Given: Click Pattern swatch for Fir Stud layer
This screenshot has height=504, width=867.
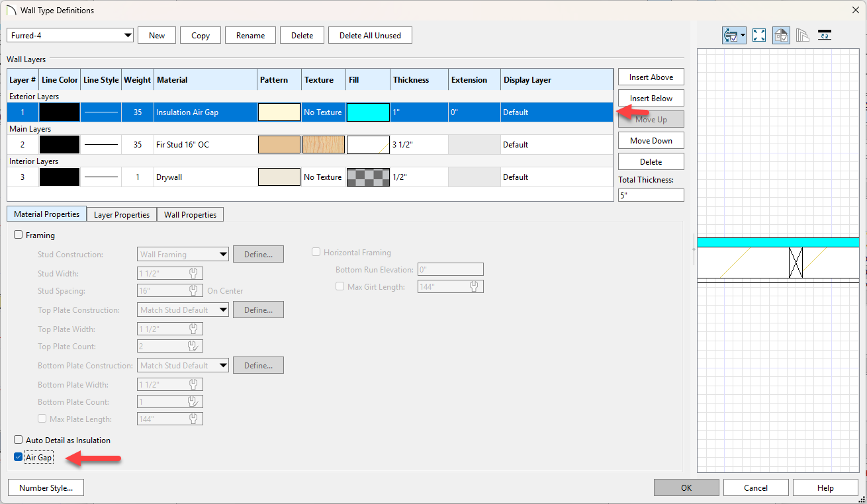Looking at the screenshot, I should (279, 144).
